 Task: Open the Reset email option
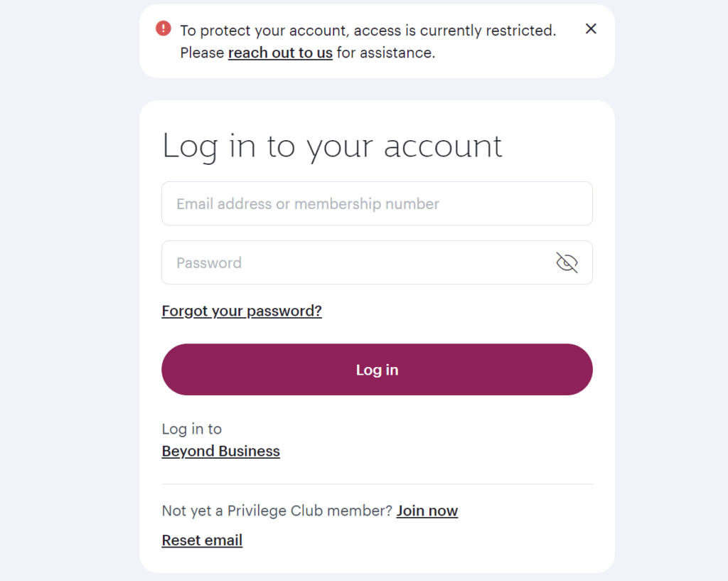[x=202, y=540]
